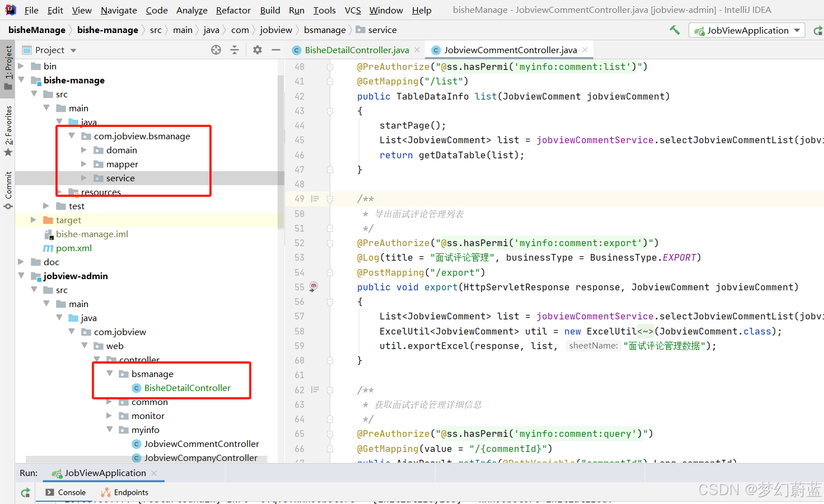The width and height of the screenshot is (824, 504).
Task: Click the doc comment gutter icon on line 49
Action: tap(315, 199)
